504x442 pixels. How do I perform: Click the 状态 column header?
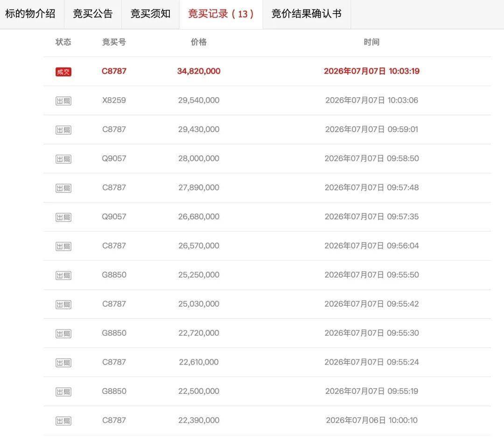(63, 42)
